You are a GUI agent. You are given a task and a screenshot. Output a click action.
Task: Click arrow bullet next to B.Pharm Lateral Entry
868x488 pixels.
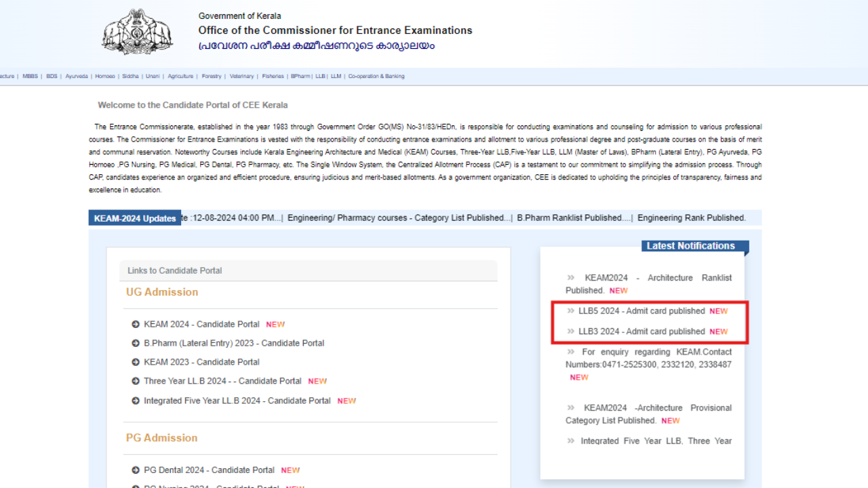[136, 344]
